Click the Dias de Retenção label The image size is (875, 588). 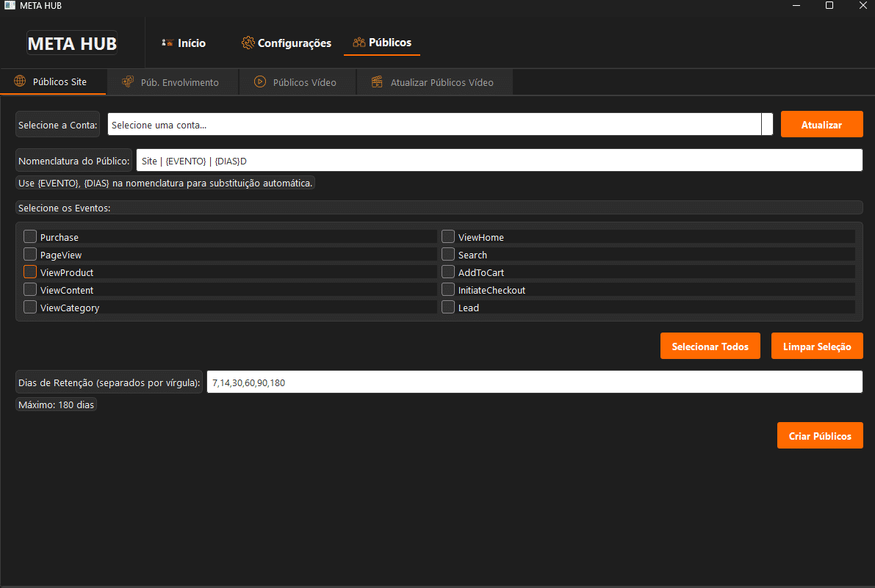point(109,382)
